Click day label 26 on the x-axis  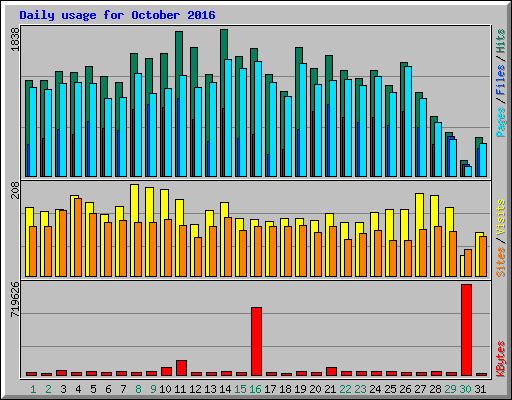pyautogui.click(x=405, y=389)
